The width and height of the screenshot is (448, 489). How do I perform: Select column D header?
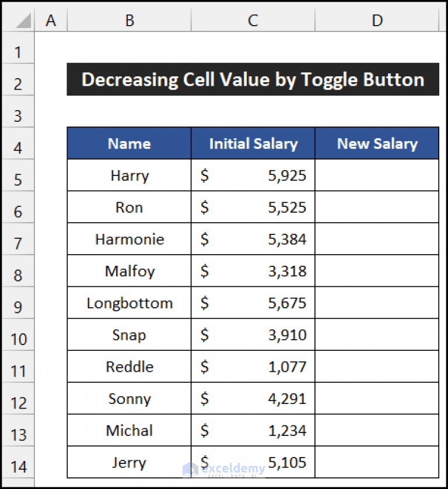[377, 20]
